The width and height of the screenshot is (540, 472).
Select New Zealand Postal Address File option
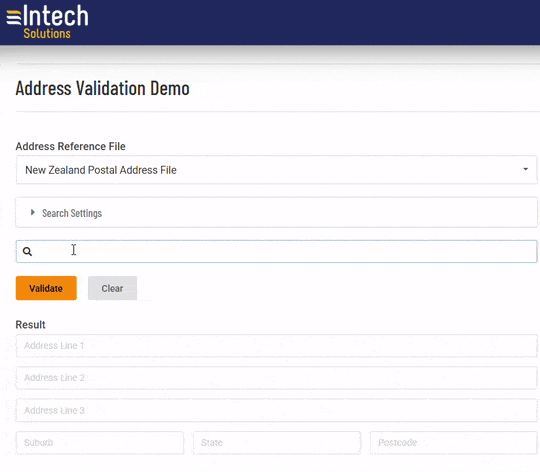101,170
